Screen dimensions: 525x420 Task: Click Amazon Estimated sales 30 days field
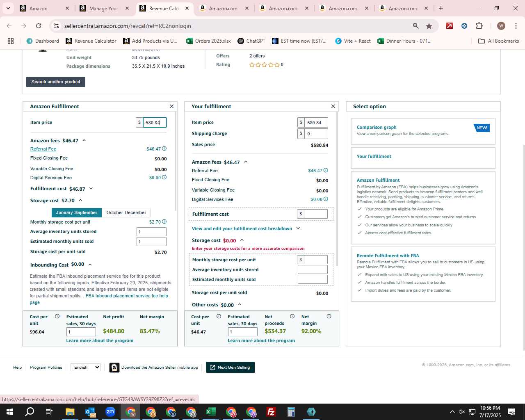click(x=81, y=332)
